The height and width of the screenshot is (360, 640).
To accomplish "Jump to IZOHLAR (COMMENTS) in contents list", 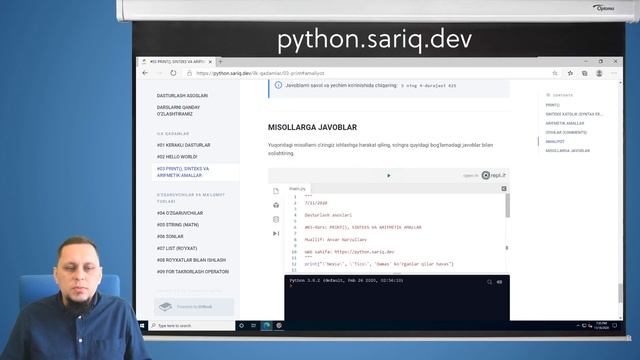I will click(566, 133).
